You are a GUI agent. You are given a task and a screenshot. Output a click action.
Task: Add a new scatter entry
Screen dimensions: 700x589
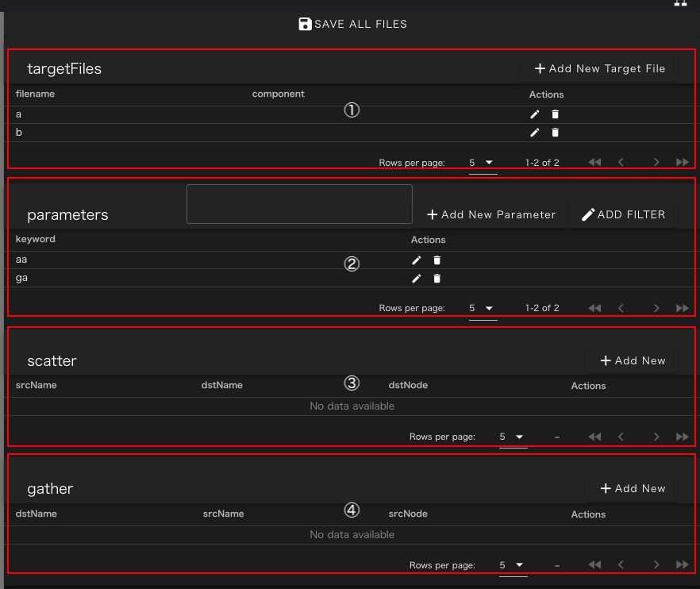pyautogui.click(x=633, y=360)
